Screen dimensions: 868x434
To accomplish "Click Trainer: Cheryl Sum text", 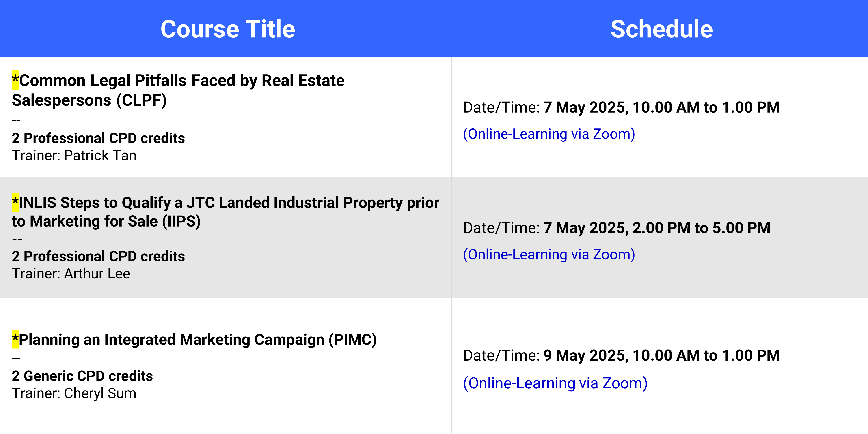I will click(74, 393).
